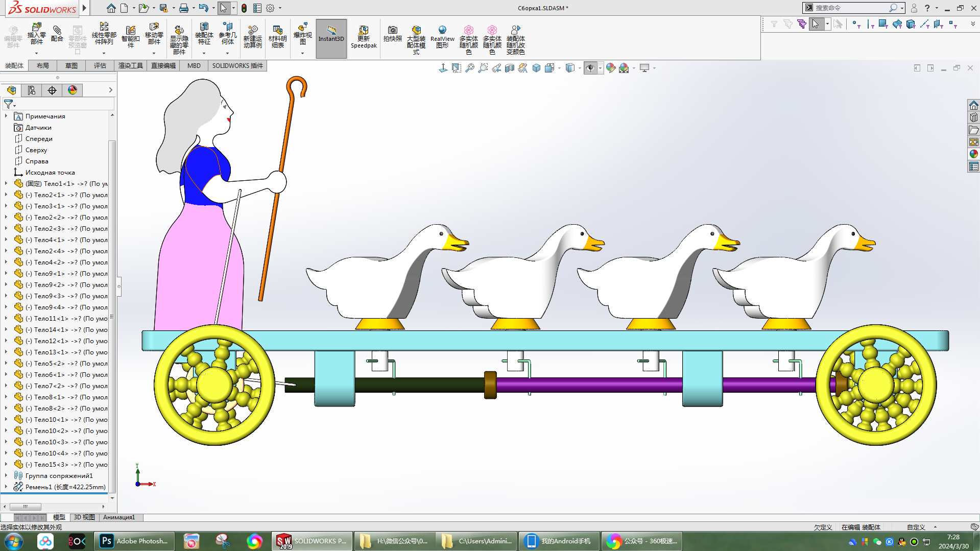Open the Exploded View dropdown arrow
Viewport: 980px width, 551px height.
point(302,53)
